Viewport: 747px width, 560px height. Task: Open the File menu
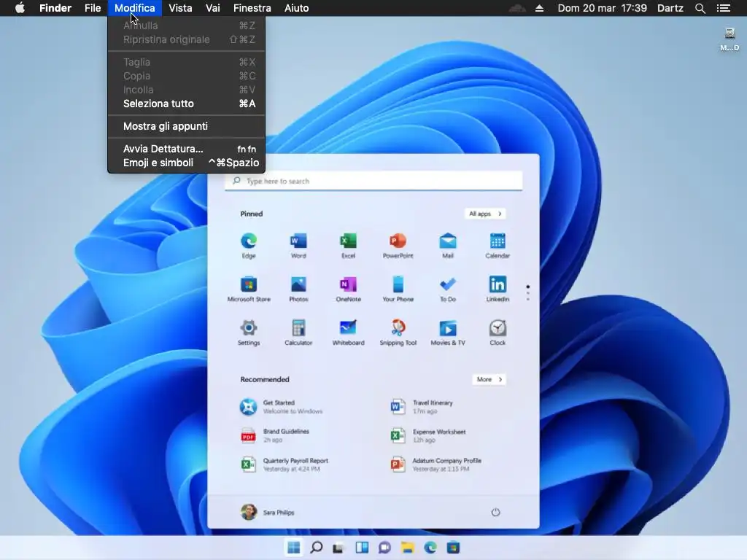point(93,8)
